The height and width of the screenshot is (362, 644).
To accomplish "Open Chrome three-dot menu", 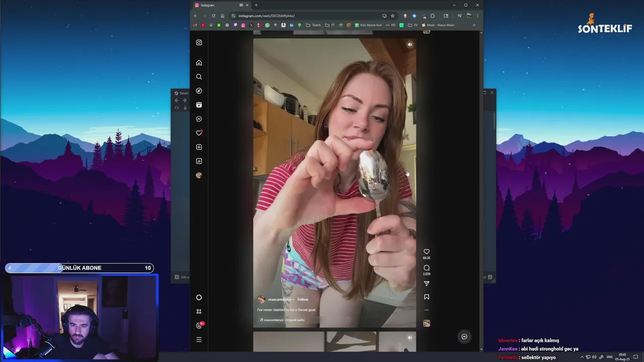I will coord(477,16).
